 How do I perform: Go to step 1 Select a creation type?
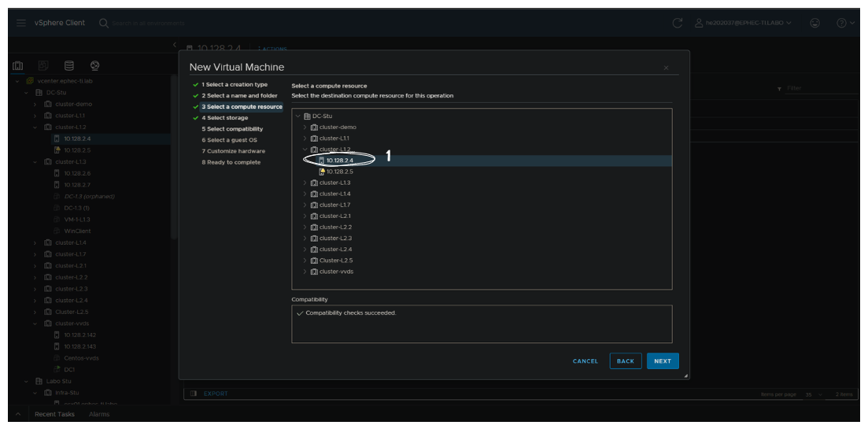pos(235,85)
